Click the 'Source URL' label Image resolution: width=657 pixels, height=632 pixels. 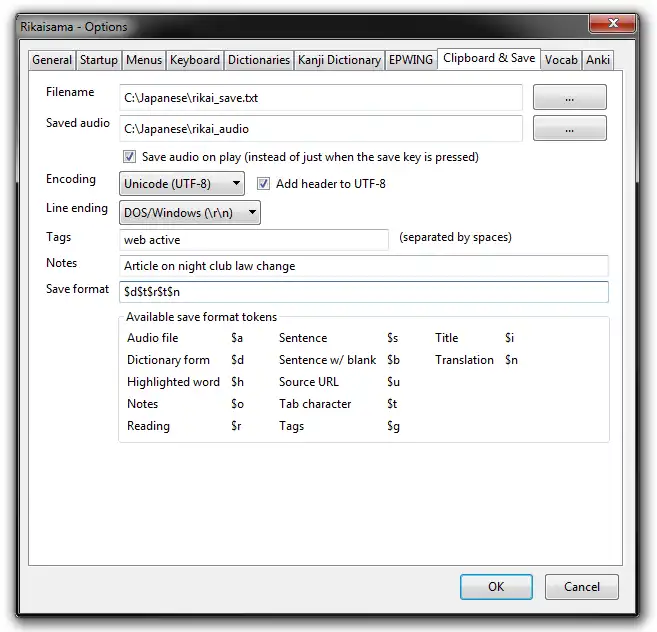[x=308, y=382]
